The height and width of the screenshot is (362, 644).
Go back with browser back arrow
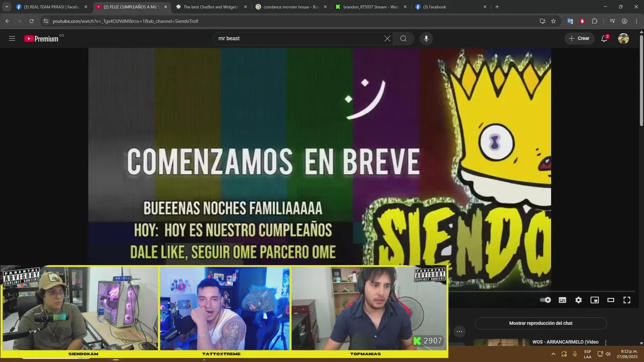click(x=7, y=21)
